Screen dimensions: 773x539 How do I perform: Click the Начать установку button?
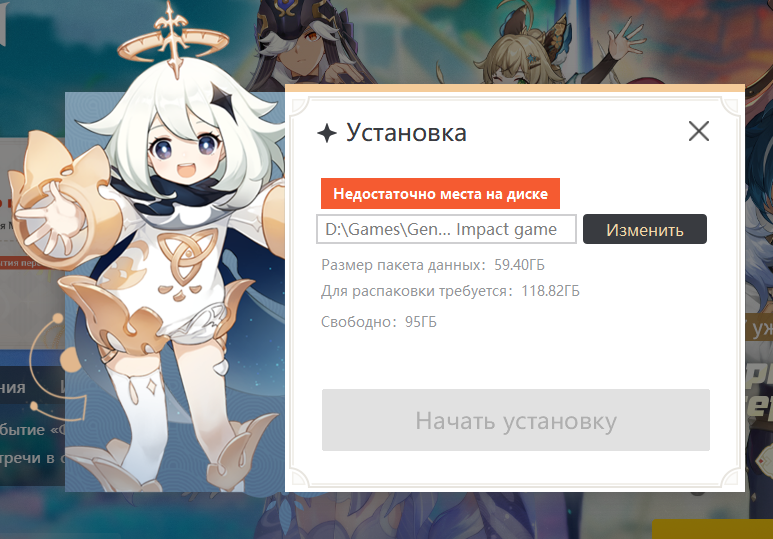point(516,420)
